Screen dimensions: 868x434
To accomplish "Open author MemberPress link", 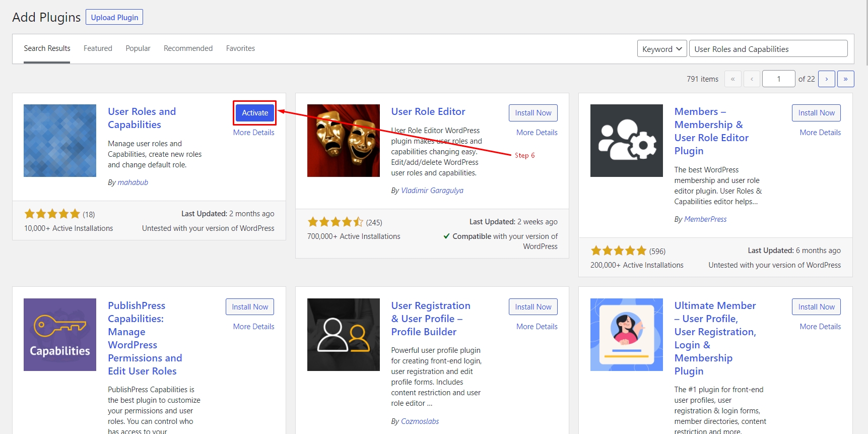I will [x=705, y=219].
